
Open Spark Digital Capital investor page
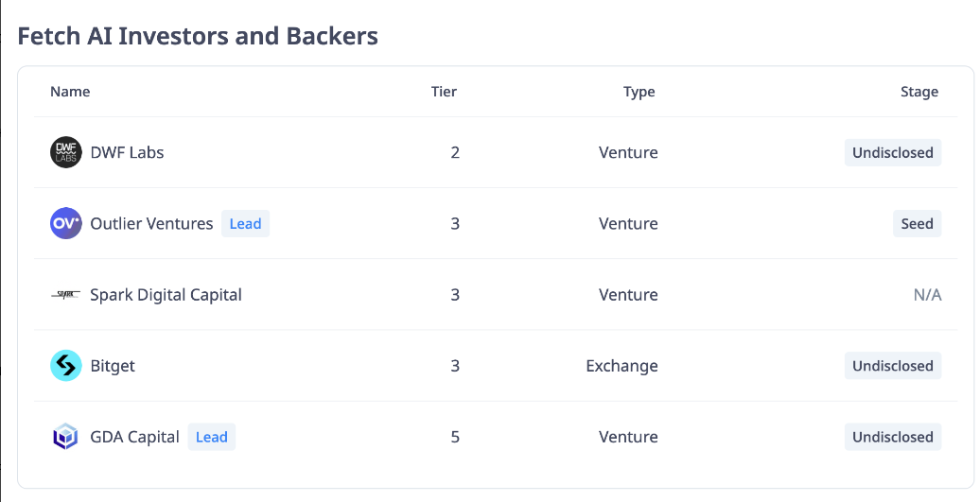click(x=166, y=295)
